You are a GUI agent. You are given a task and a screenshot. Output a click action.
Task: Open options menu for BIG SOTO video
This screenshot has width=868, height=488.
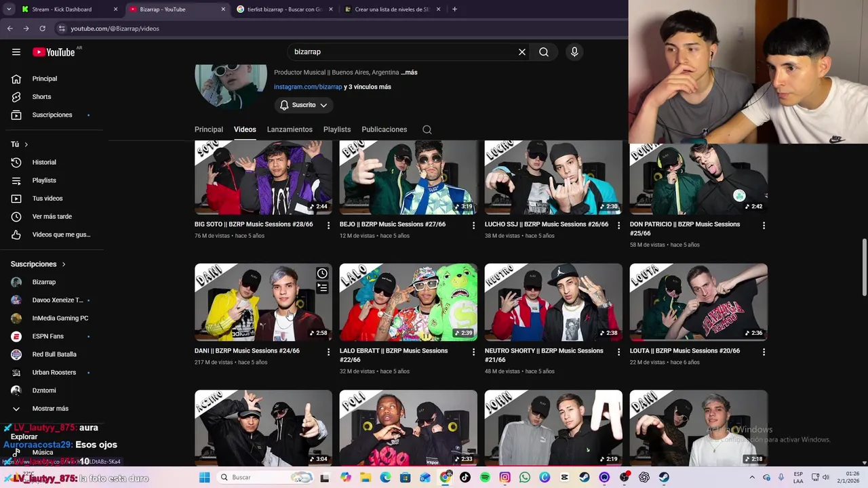(x=328, y=225)
